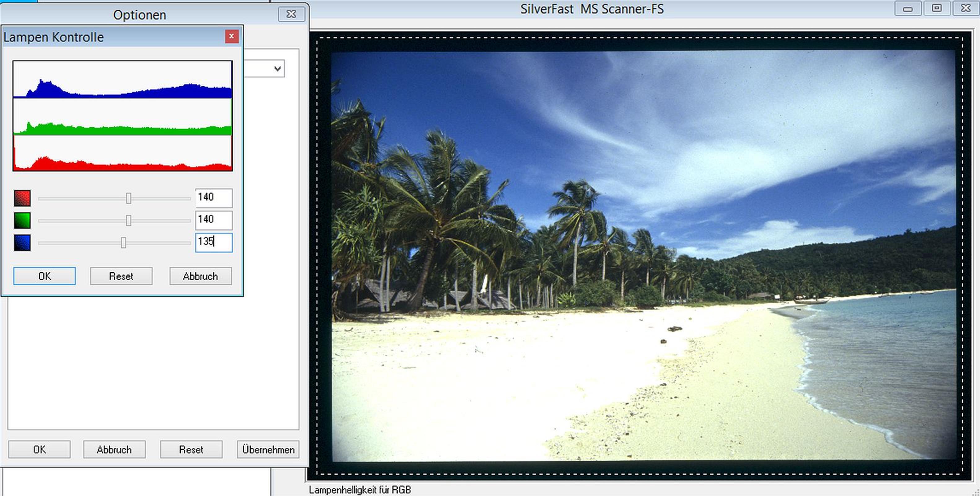Click OK at bottom of Optionen window
This screenshot has width=980, height=496.
click(x=39, y=449)
